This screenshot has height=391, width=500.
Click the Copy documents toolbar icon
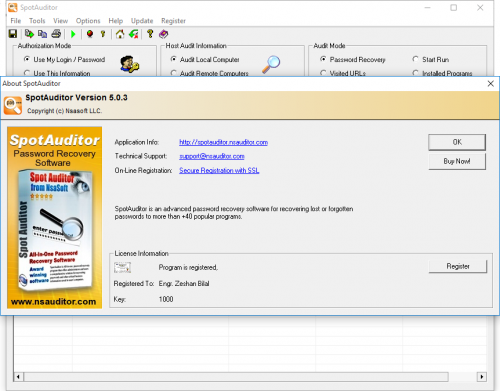[x=42, y=34]
